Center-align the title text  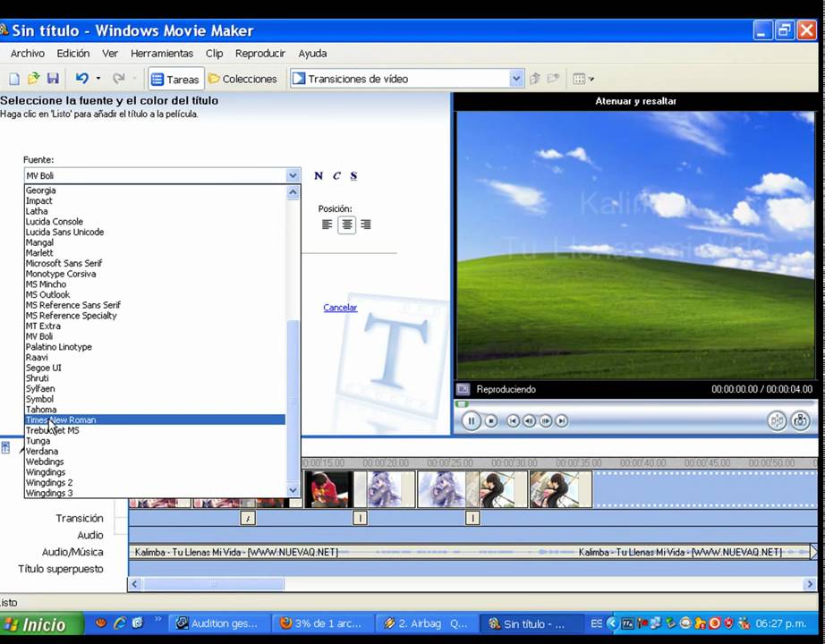tap(346, 225)
